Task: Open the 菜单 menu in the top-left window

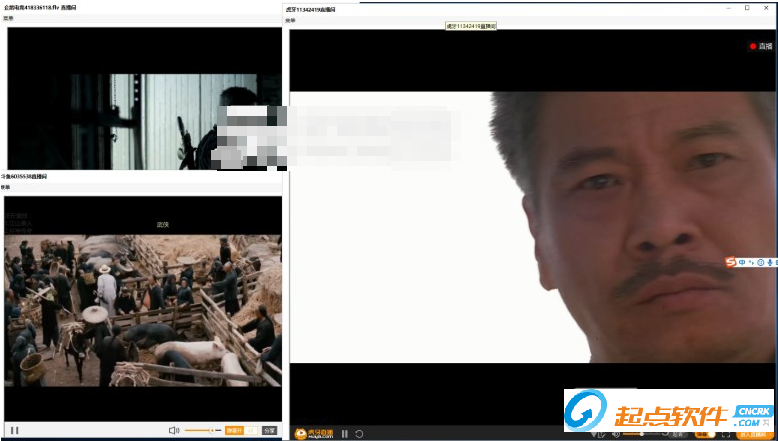Action: click(x=8, y=18)
